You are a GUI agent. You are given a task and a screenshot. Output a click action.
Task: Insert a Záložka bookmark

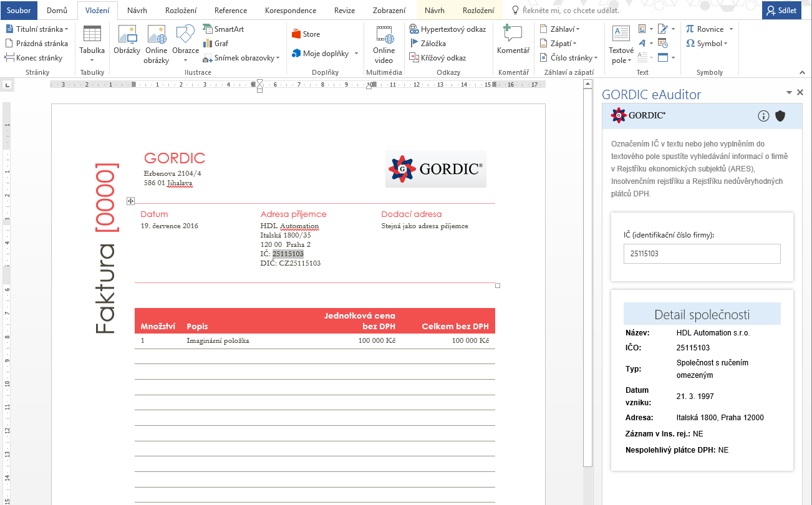[428, 44]
